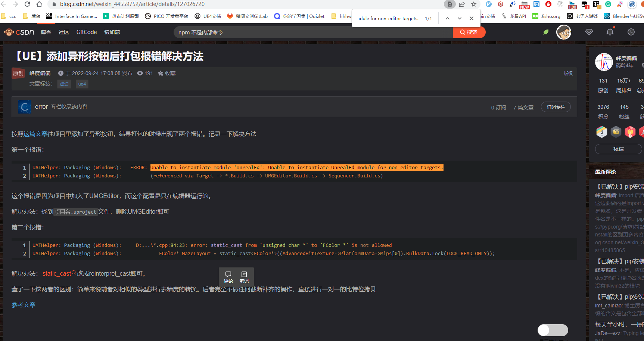The height and width of the screenshot is (341, 644).
Task: Click search magnifier beside static_cast
Action: [74, 273]
